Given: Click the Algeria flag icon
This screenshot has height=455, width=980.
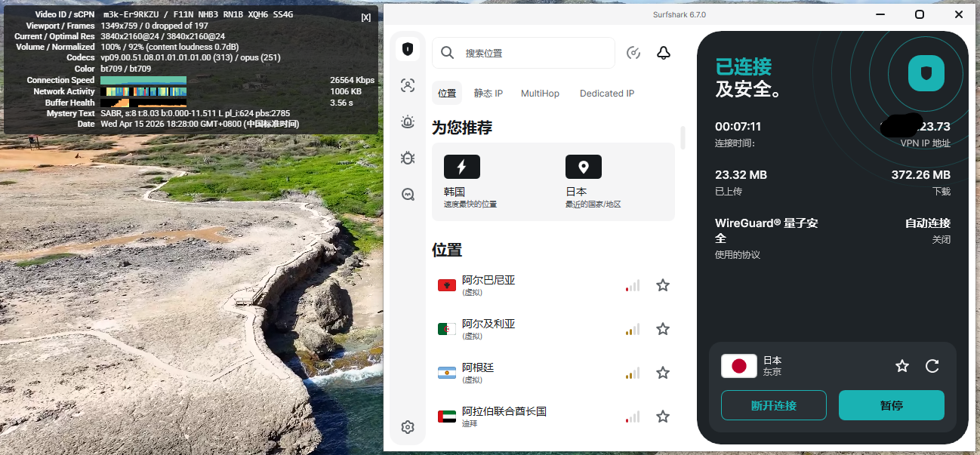Looking at the screenshot, I should (x=447, y=329).
